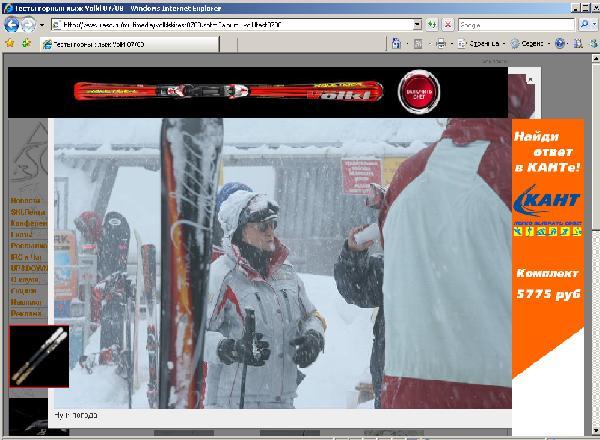Click the vertical scrollbar up arrow
Screen dimensions: 600x440
coord(596,59)
